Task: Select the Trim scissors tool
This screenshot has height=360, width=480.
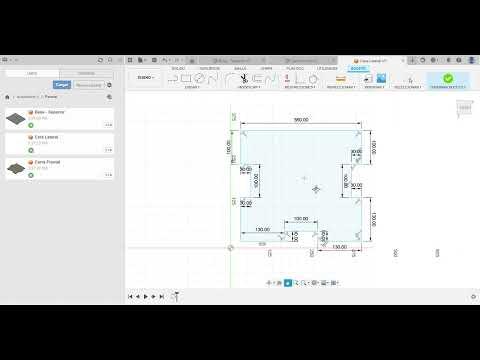Action: tap(244, 79)
